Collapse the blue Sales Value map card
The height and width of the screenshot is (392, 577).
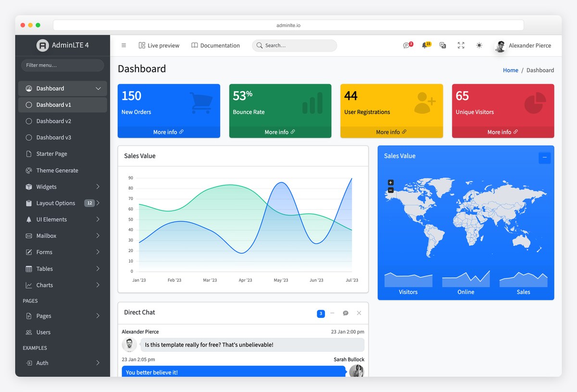(544, 157)
